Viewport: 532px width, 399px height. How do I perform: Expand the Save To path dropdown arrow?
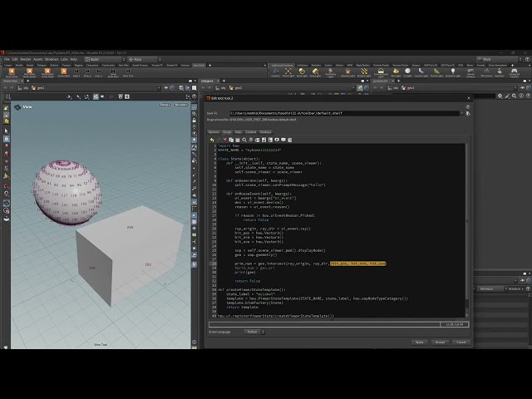point(462,113)
